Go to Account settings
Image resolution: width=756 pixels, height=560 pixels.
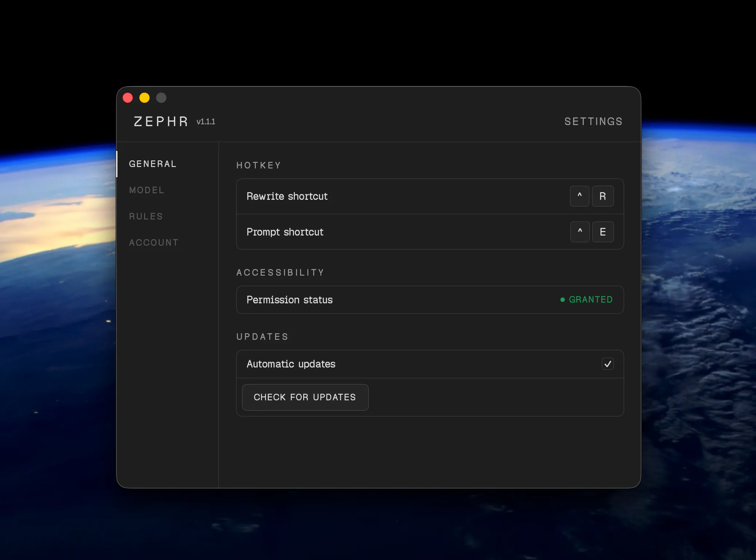coord(154,243)
